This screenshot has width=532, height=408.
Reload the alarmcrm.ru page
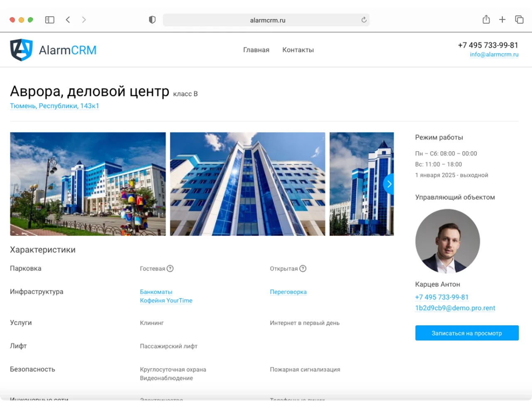click(x=364, y=20)
